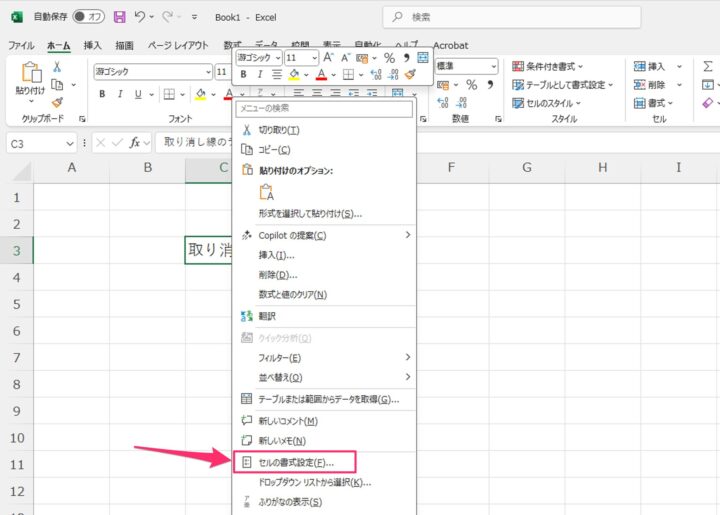Toggle the AutoSave switch

pyautogui.click(x=86, y=17)
